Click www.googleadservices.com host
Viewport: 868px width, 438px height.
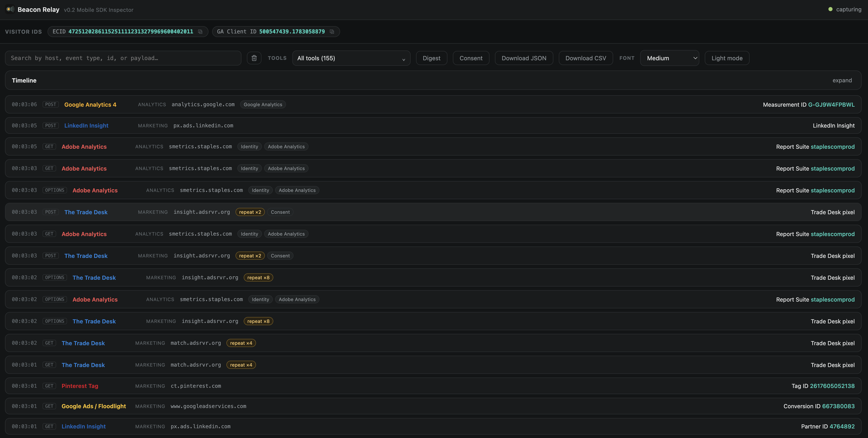[208, 406]
